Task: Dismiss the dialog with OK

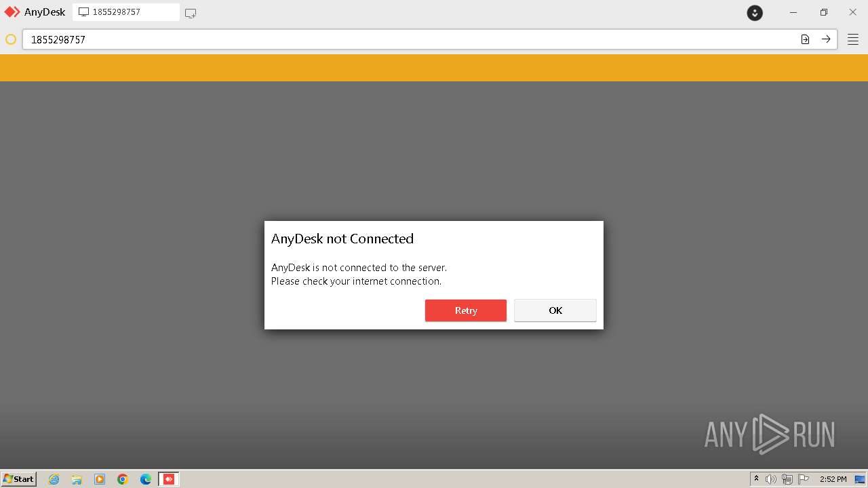Action: point(555,310)
